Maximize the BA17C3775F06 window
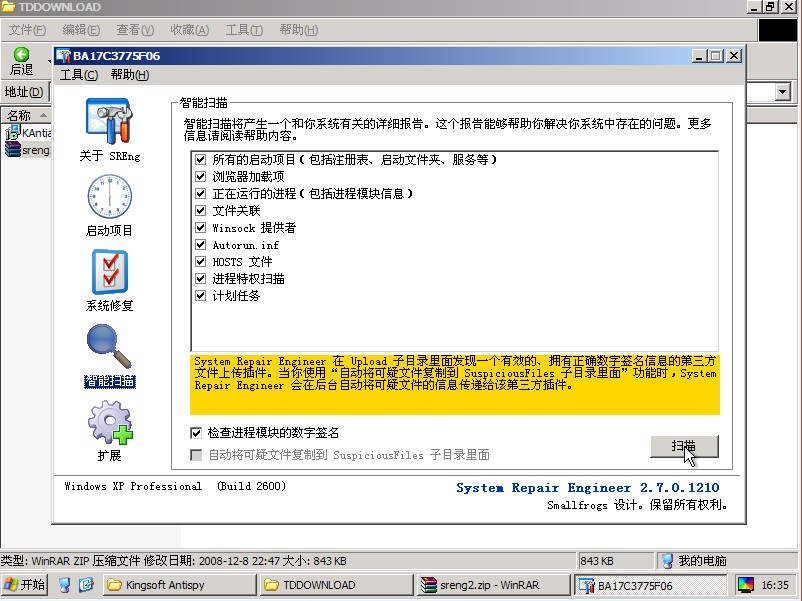802x601 pixels. (x=717, y=56)
